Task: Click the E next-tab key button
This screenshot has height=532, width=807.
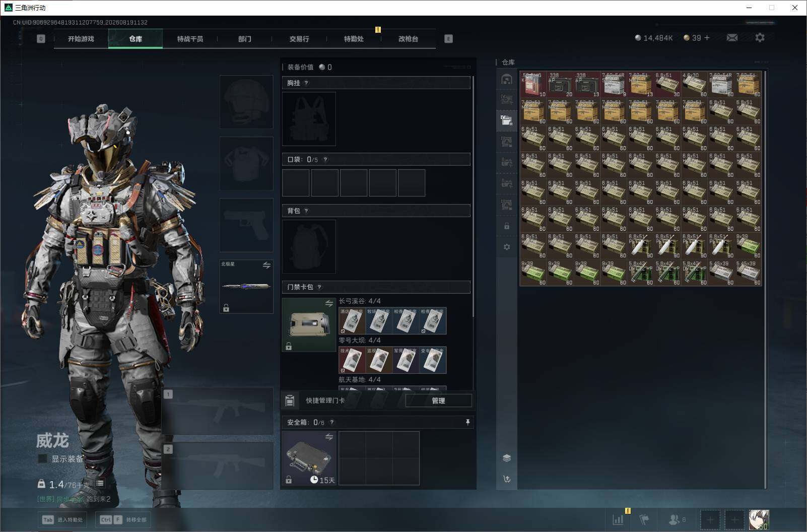Action: coord(448,39)
